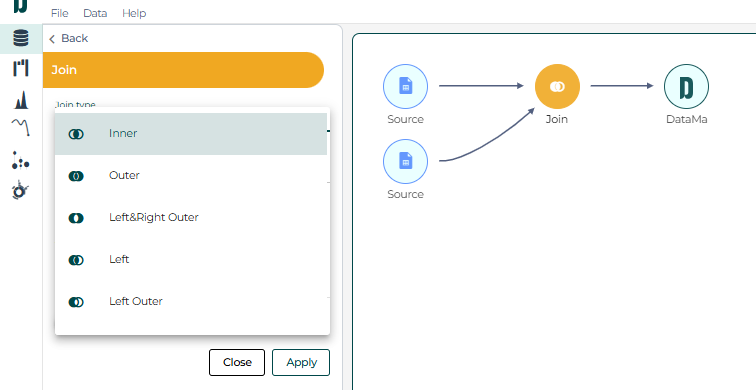Click the Outer join venn icon
Viewport: 756px width, 390px height.
[x=76, y=176]
